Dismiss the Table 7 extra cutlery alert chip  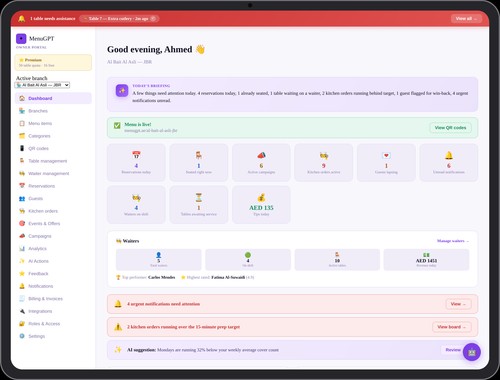(153, 19)
